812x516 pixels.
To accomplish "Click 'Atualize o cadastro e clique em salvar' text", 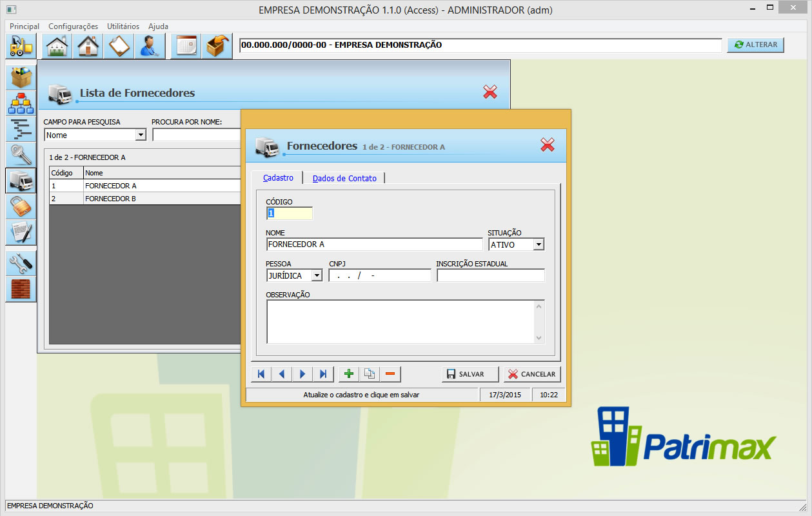I will tap(361, 394).
